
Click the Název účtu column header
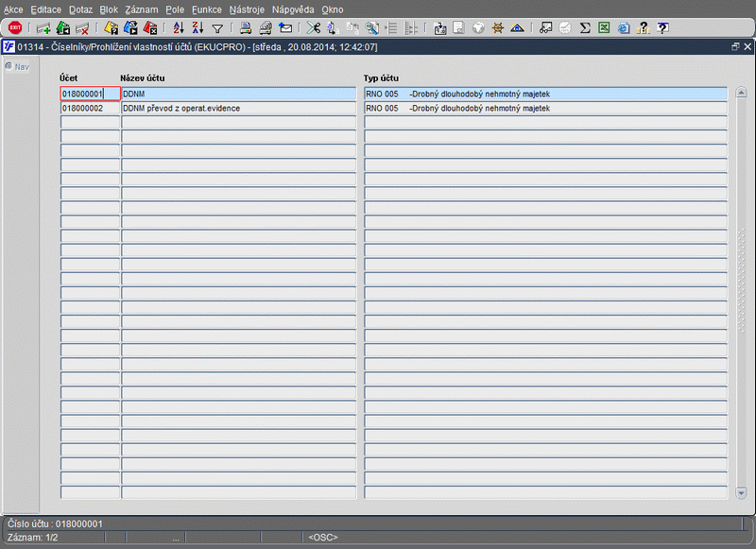click(x=143, y=78)
